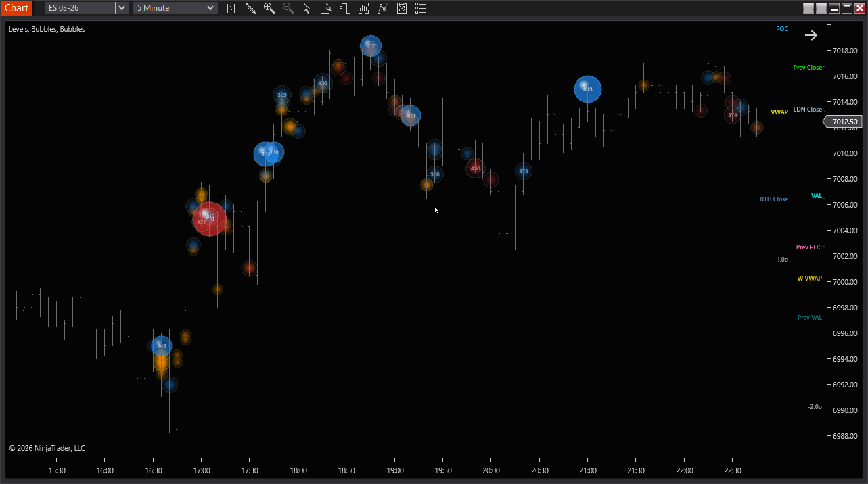The image size is (868, 484).
Task: Click the 17:00 time axis label
Action: (x=202, y=470)
